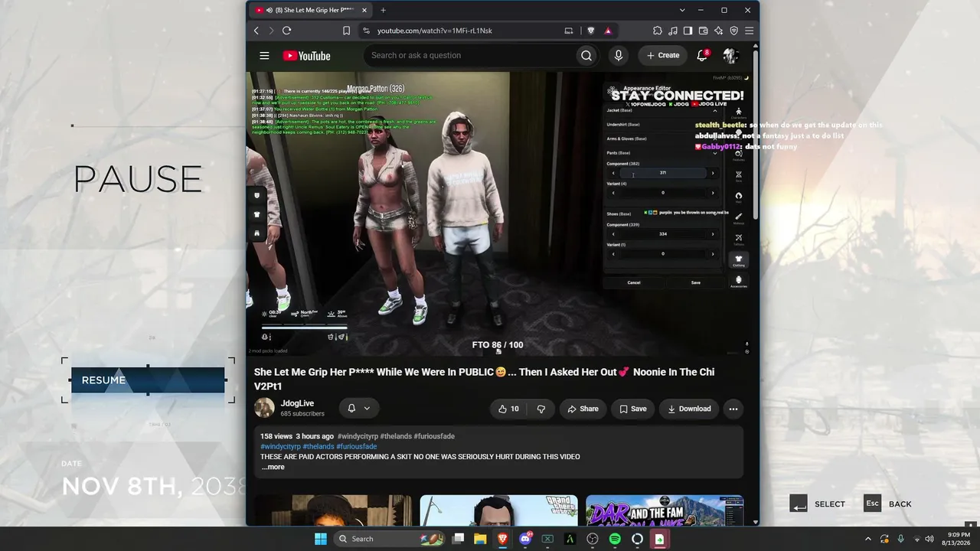Open the Windows Start menu
The width and height of the screenshot is (980, 551).
321,539
